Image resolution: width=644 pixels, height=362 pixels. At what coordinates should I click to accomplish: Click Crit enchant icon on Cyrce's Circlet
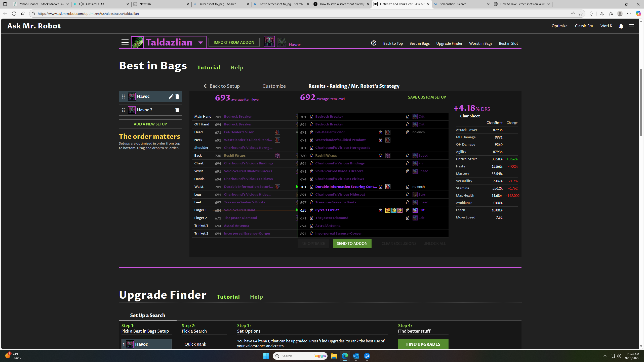point(415,210)
